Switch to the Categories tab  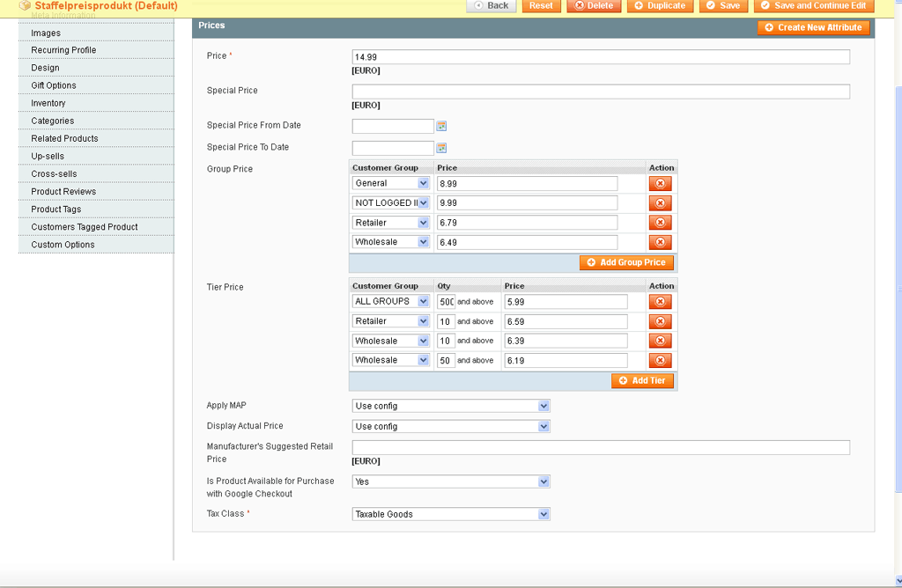pos(53,121)
